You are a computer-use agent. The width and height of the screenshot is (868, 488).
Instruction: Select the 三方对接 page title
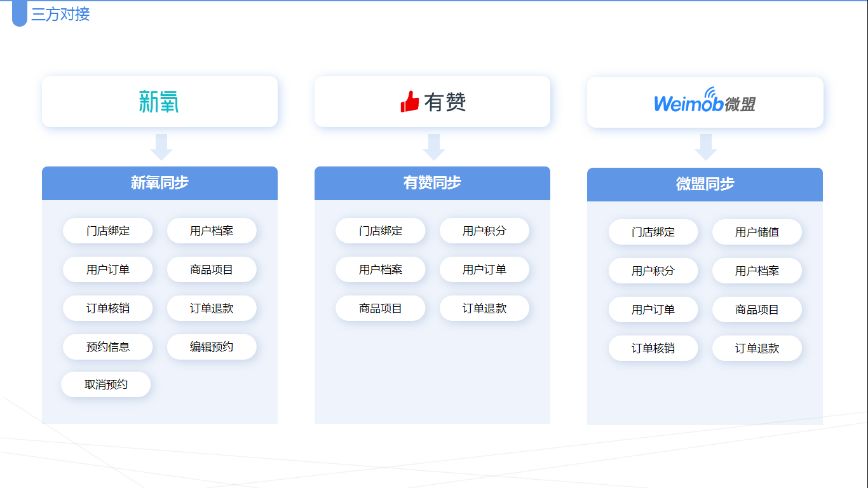(60, 14)
